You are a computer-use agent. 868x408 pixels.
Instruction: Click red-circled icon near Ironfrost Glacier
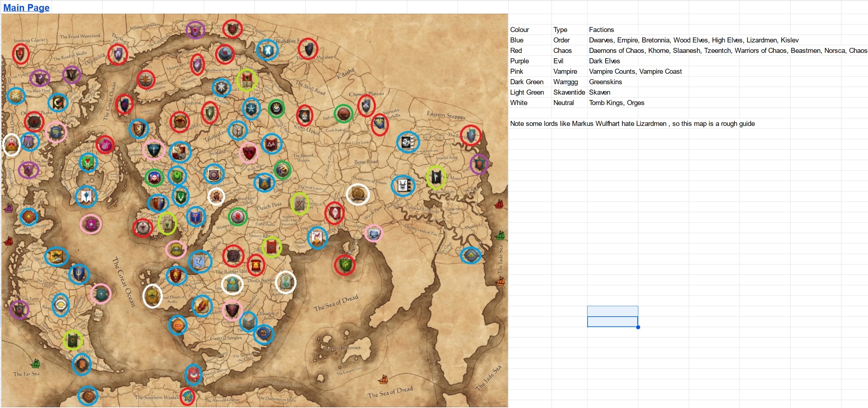tap(21, 54)
